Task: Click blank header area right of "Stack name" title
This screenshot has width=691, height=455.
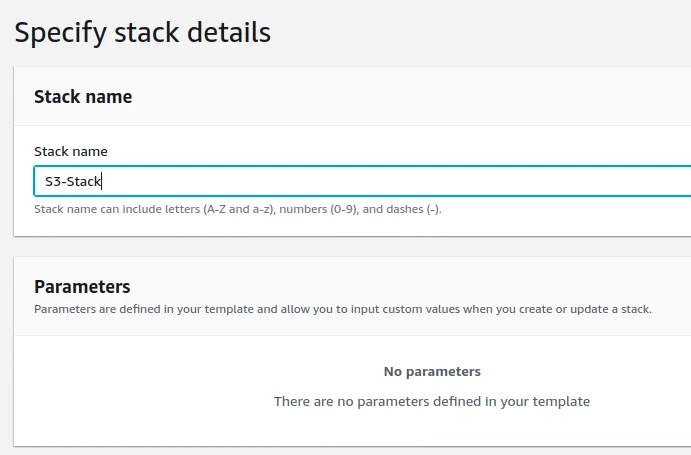Action: click(400, 97)
